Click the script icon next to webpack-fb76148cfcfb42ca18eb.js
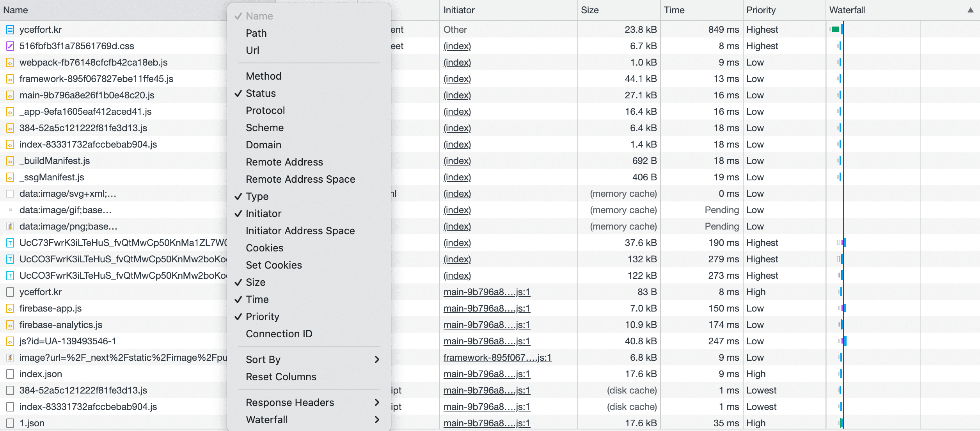 point(9,62)
